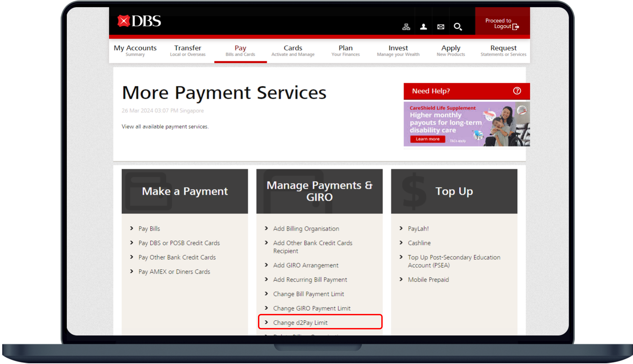Screen dimensions: 633x364
Task: Open the My Accounts Summary tab
Action: point(135,50)
